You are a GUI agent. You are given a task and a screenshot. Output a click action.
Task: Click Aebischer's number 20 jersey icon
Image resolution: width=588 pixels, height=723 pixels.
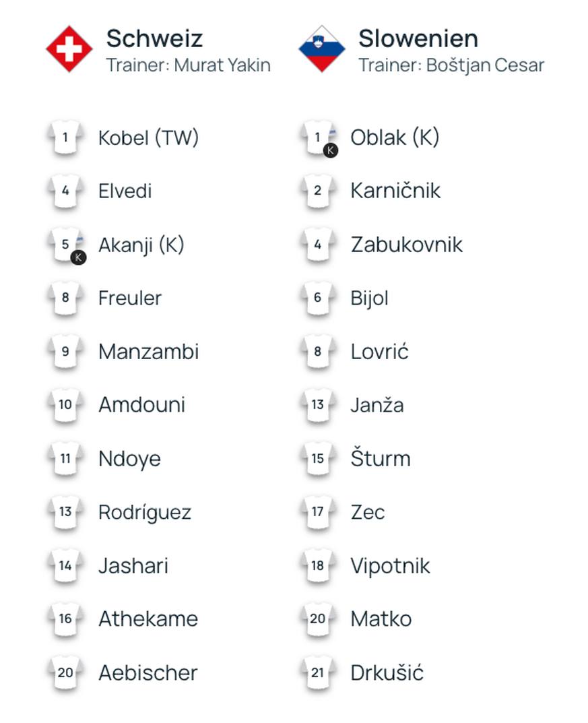tap(65, 672)
